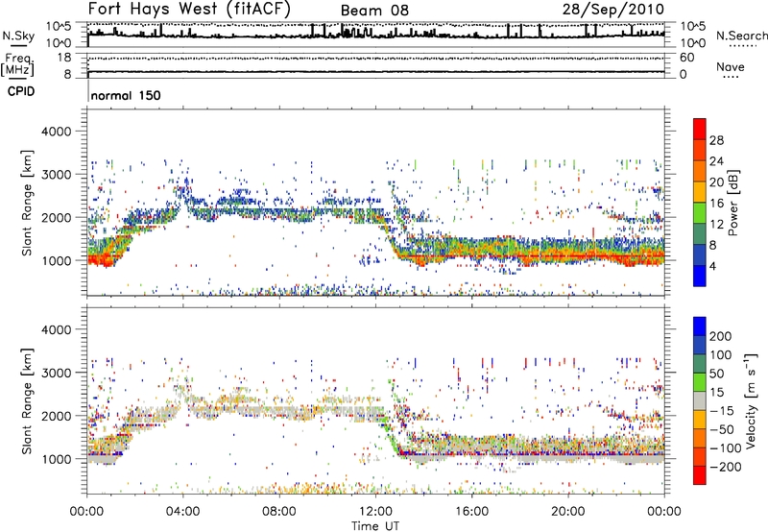Click the '-50' label on Velocity color bar
This screenshot has width=768, height=532.
(x=721, y=429)
